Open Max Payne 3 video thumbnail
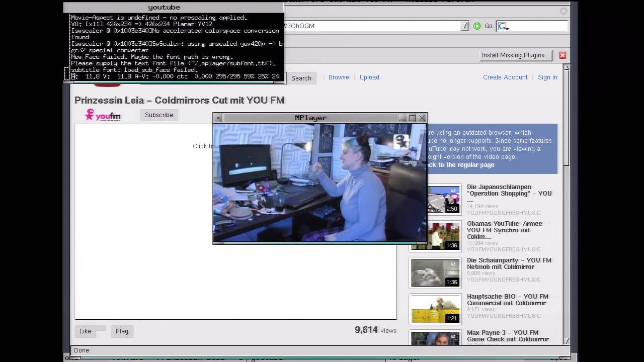The image size is (644, 362). click(435, 338)
